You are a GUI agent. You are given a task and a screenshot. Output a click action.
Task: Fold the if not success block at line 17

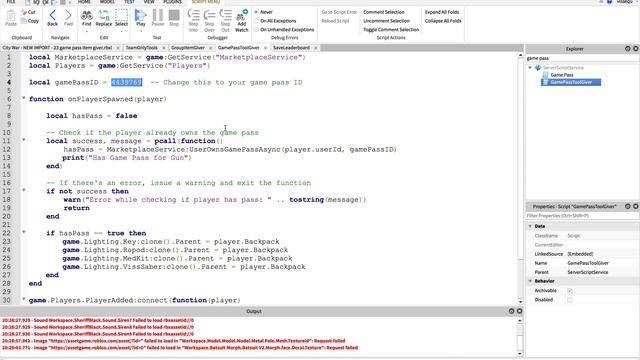tap(24, 190)
